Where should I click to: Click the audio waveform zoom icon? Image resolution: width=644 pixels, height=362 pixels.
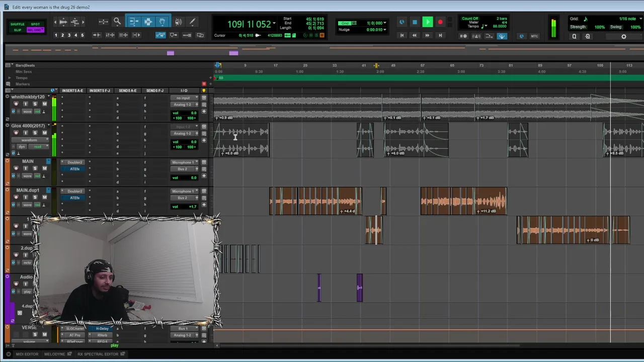tap(63, 22)
